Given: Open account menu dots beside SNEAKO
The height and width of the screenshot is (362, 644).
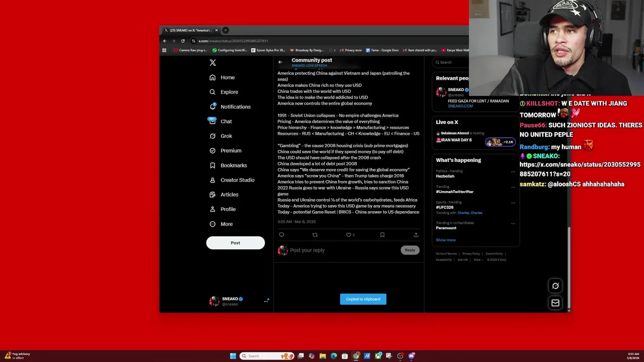Looking at the screenshot, I should [x=266, y=301].
